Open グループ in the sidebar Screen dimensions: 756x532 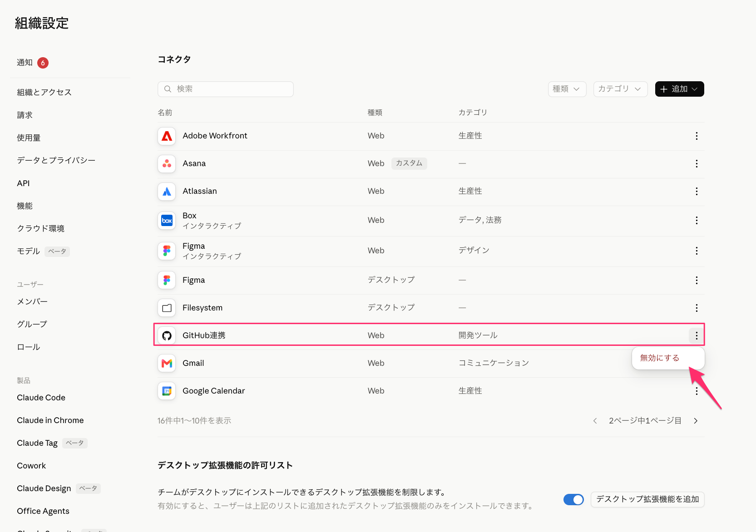pos(32,325)
